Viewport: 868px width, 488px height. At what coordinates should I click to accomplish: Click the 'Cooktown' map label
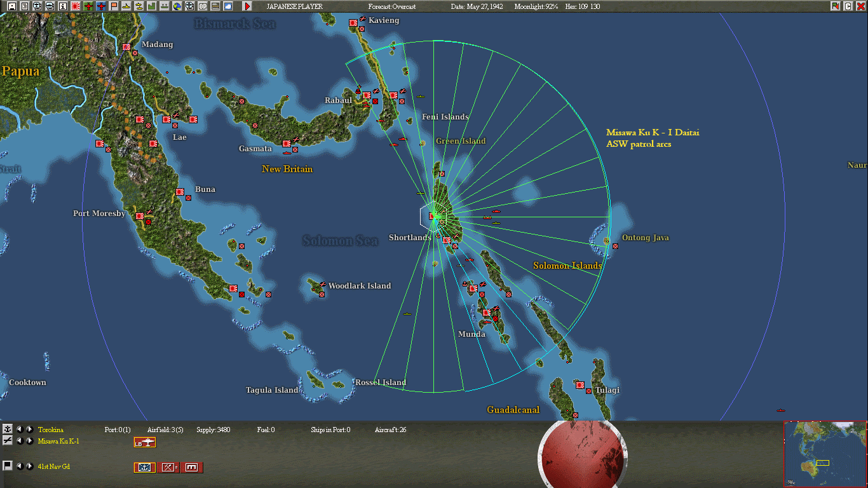click(x=27, y=383)
